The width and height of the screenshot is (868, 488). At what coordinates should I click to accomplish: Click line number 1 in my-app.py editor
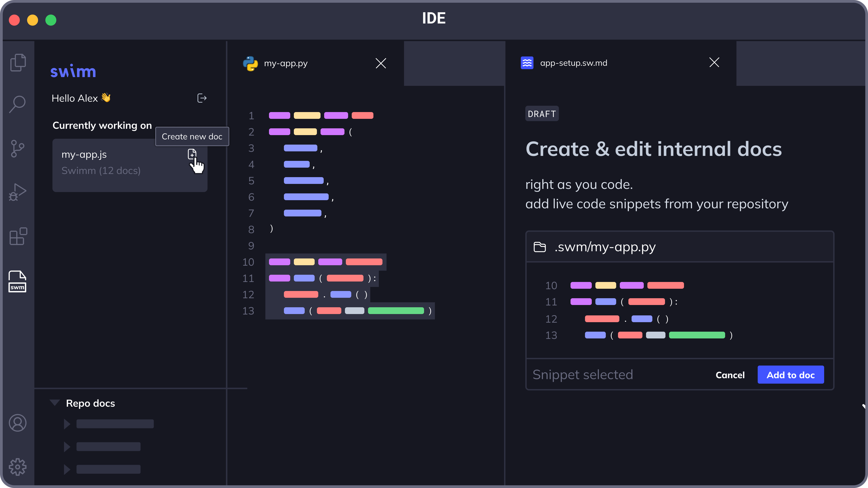251,116
